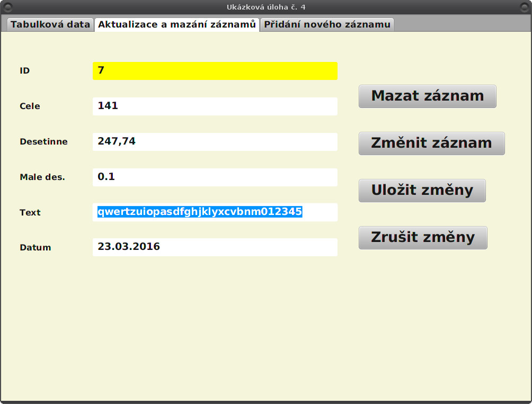Click the Cele label
532x404 pixels.
coord(30,106)
